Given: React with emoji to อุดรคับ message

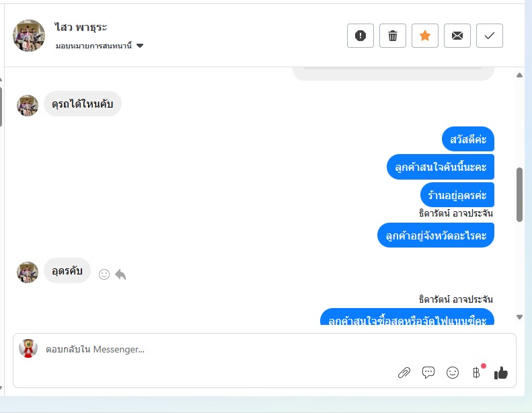Looking at the screenshot, I should click(x=104, y=274).
